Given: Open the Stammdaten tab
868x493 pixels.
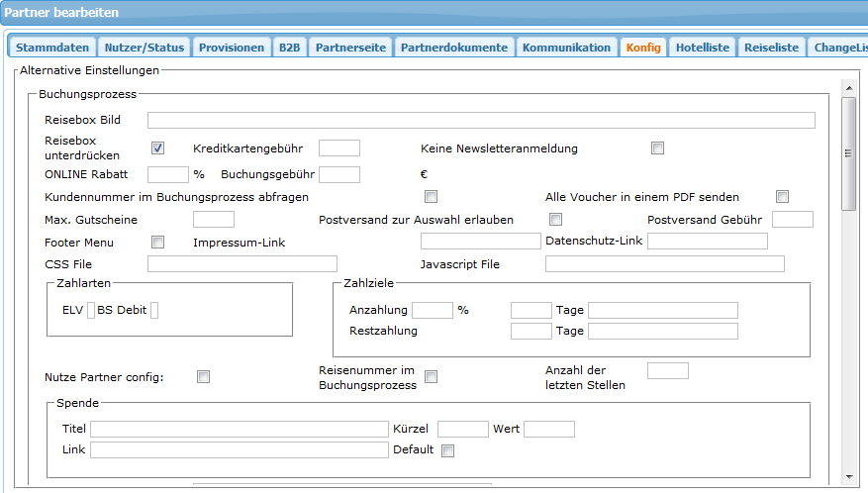Looking at the screenshot, I should (x=52, y=48).
